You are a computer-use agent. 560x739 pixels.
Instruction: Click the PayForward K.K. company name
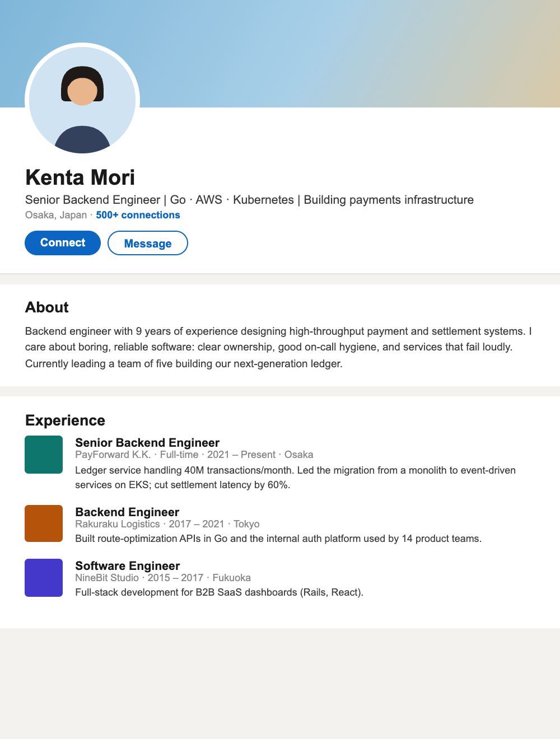(x=113, y=455)
